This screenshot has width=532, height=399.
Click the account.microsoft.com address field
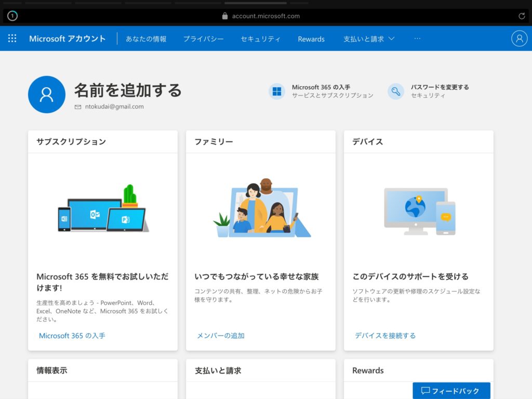265,16
